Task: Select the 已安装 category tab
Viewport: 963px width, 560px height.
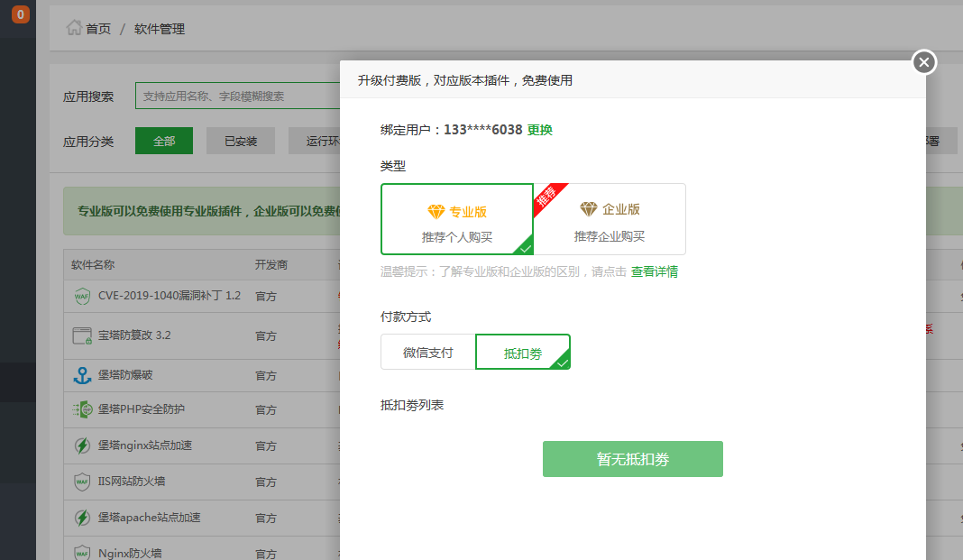Action: coord(241,142)
